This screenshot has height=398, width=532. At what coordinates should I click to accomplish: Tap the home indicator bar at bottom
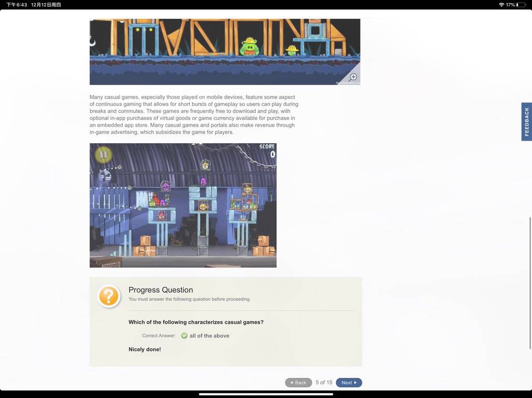266,394
